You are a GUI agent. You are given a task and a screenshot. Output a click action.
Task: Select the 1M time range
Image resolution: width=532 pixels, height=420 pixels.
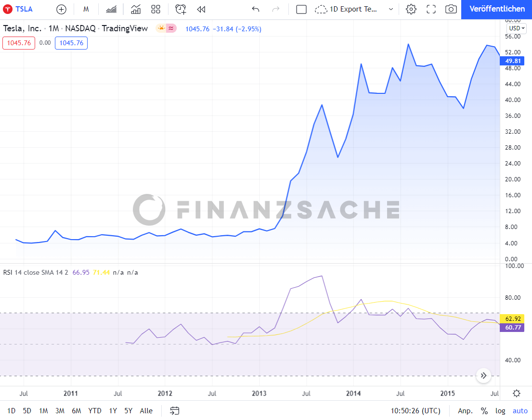(x=43, y=411)
